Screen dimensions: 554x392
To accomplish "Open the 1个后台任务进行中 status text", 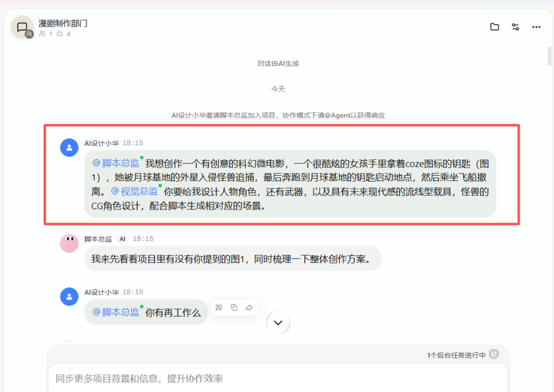I will pos(456,355).
